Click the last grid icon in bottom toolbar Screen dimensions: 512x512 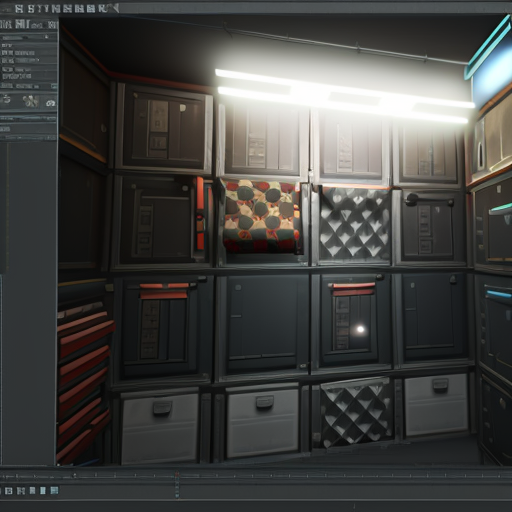pos(54,490)
